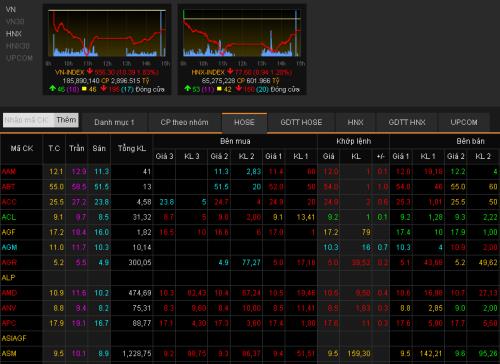Switch to Danh mục 1 tab

point(114,122)
